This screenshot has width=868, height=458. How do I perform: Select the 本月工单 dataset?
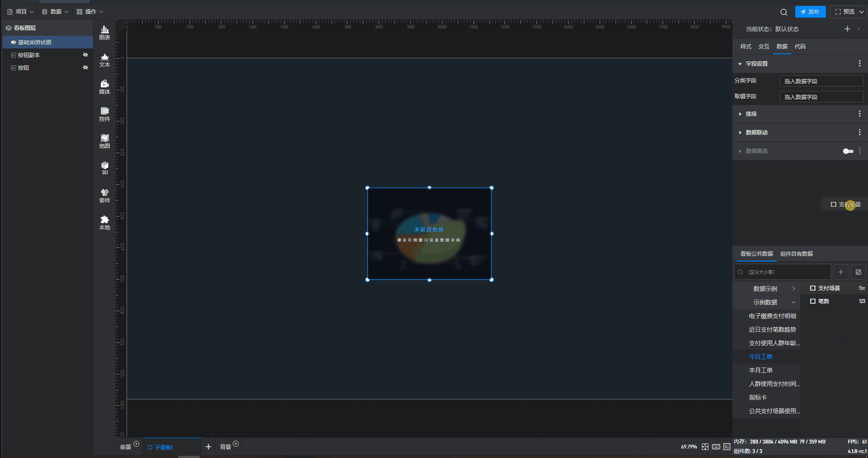click(760, 370)
